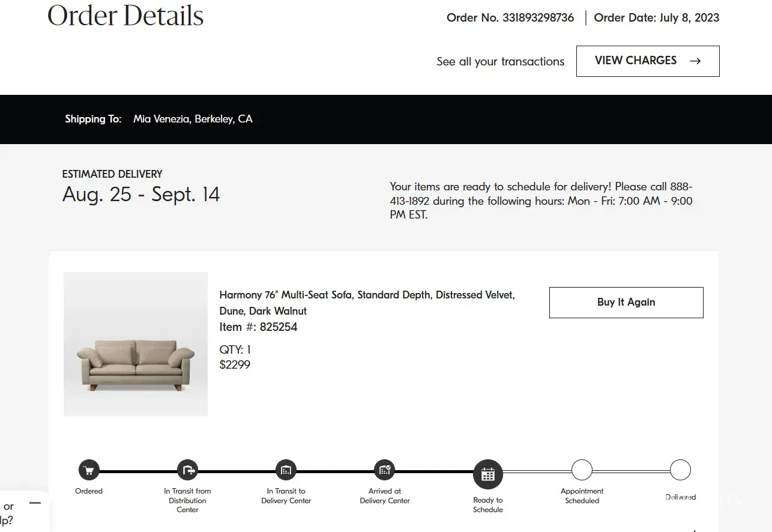Click the Appointment Scheduled empty circle
Screen dimensions: 772x532
tap(582, 470)
